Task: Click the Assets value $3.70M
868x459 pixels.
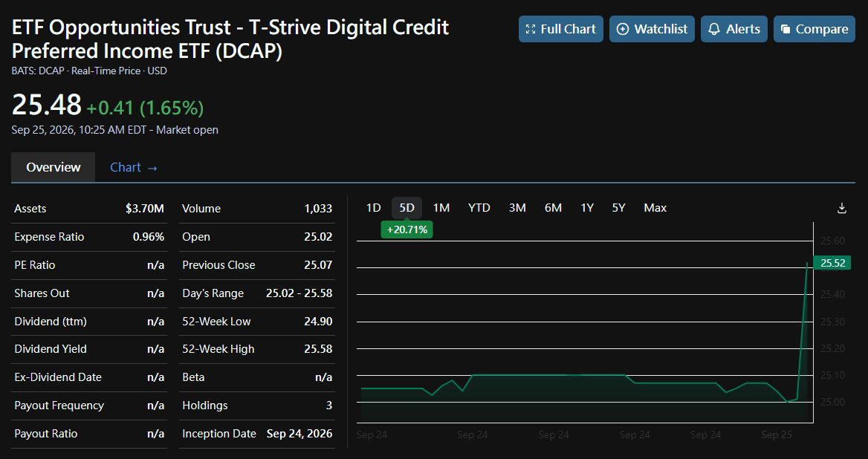Action: [x=144, y=209]
